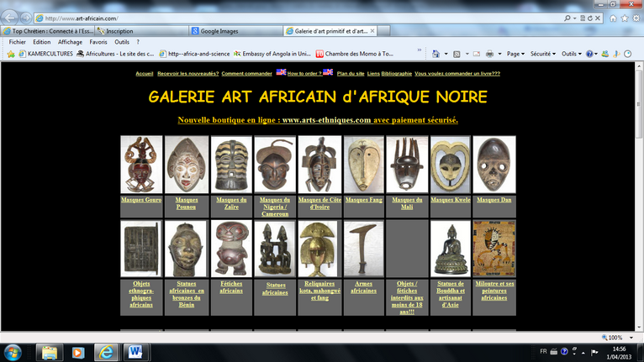This screenshot has height=362, width=644.
Task: Open Favorites star icon at top right
Action: click(625, 18)
